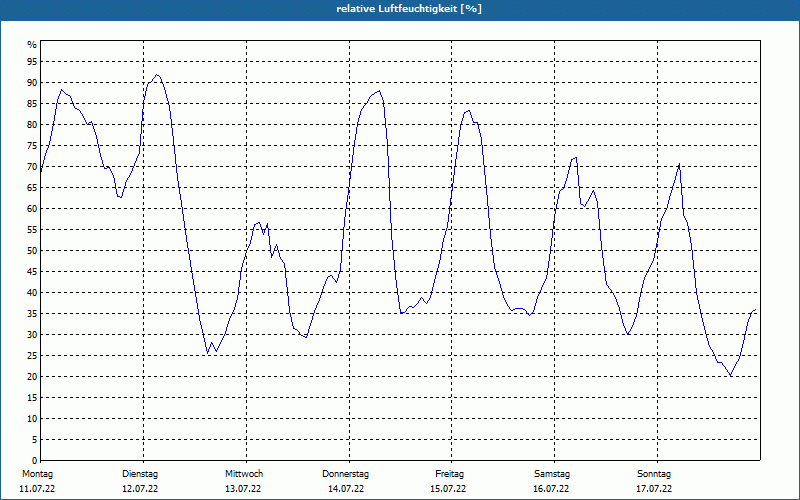
Task: Click the '30' y-axis value
Action: coord(32,335)
